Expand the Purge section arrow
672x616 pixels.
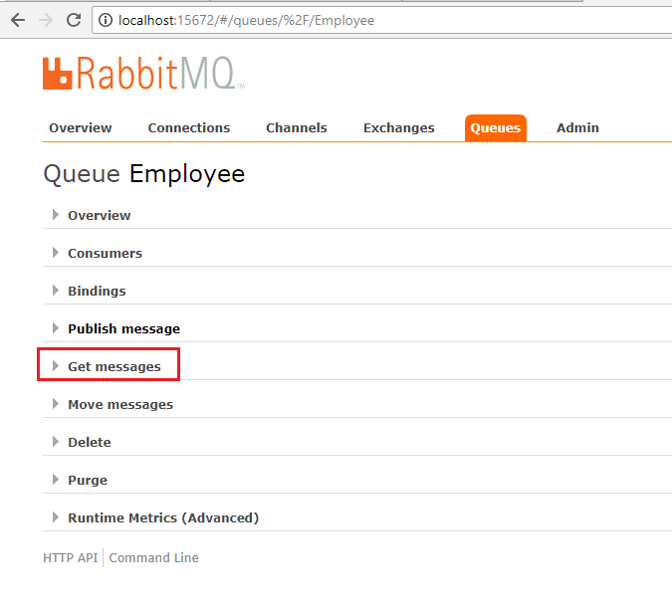click(x=56, y=479)
